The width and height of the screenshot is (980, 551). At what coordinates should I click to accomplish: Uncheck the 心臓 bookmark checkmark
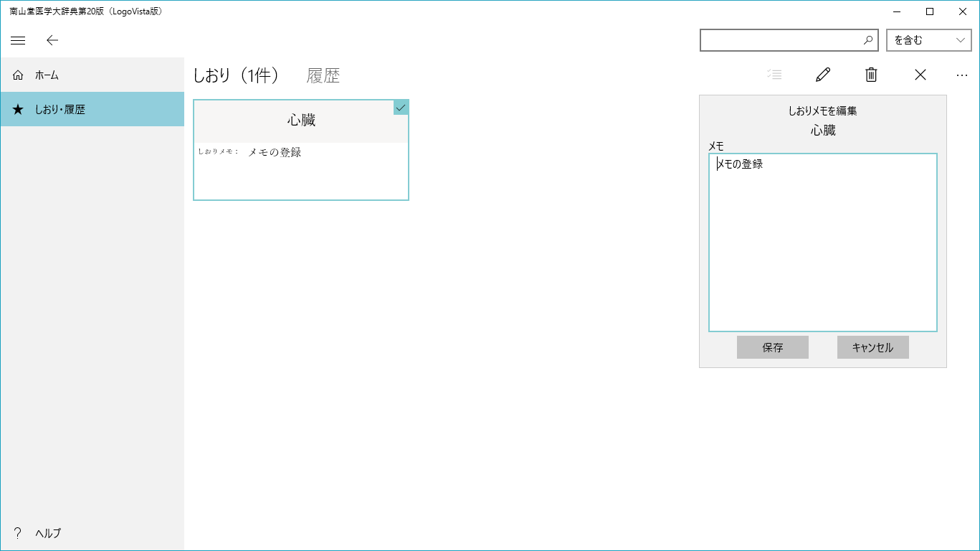pyautogui.click(x=401, y=108)
